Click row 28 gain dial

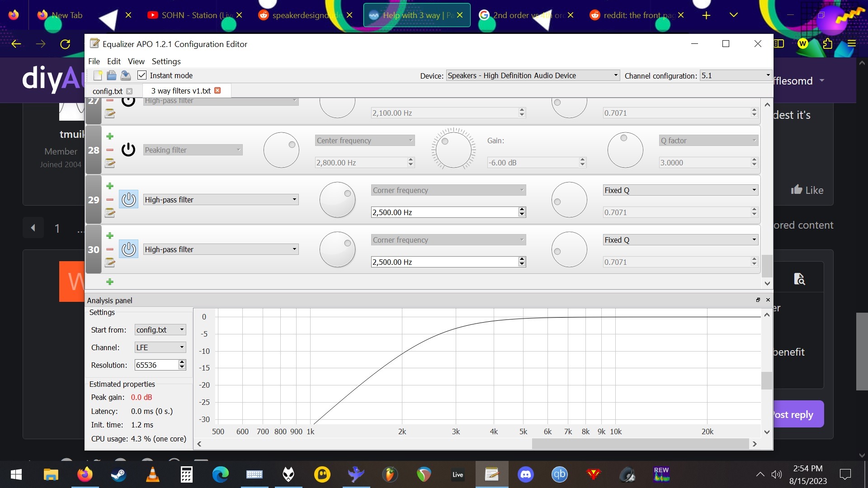tap(453, 149)
